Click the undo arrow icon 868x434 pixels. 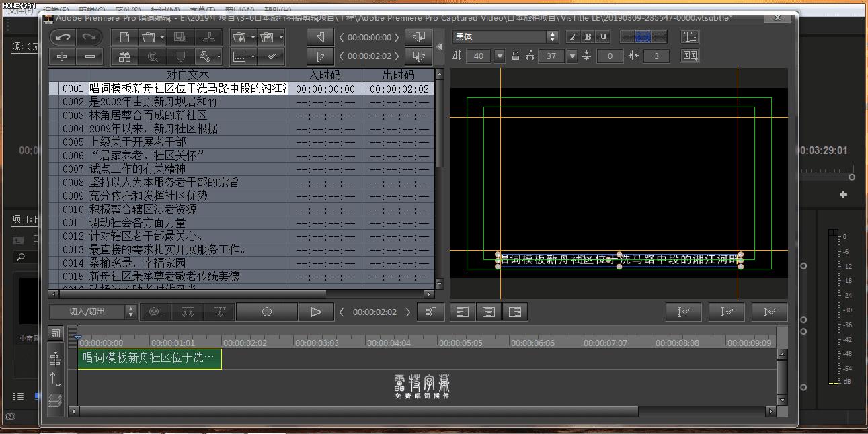(63, 38)
